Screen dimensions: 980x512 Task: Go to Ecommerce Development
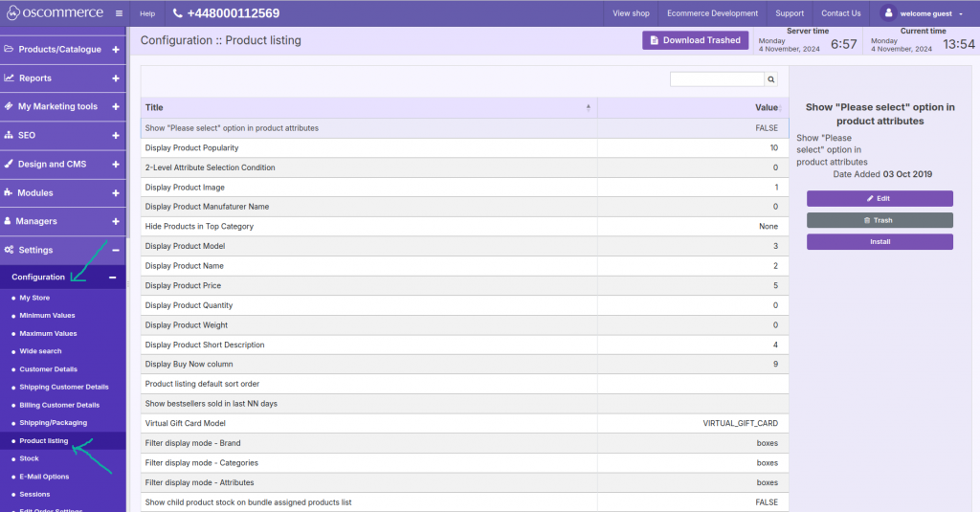pos(712,13)
